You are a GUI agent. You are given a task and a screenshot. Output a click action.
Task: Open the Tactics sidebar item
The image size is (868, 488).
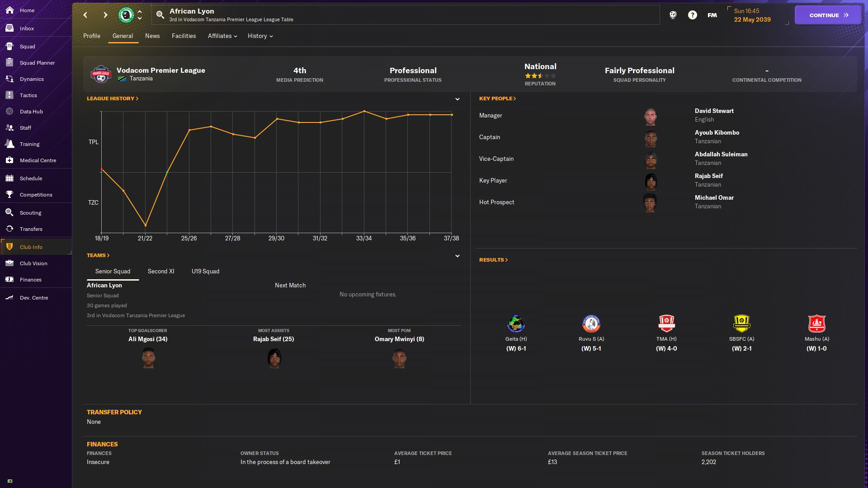point(28,95)
